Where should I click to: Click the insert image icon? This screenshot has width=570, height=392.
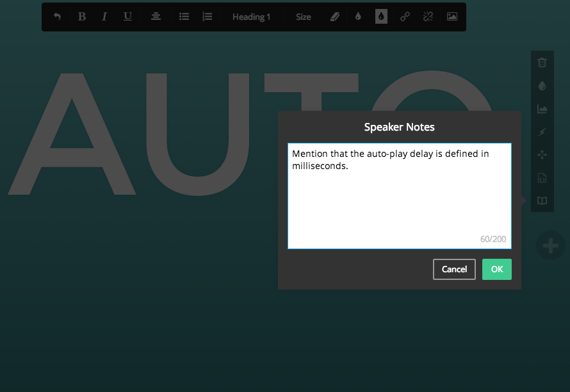click(452, 17)
